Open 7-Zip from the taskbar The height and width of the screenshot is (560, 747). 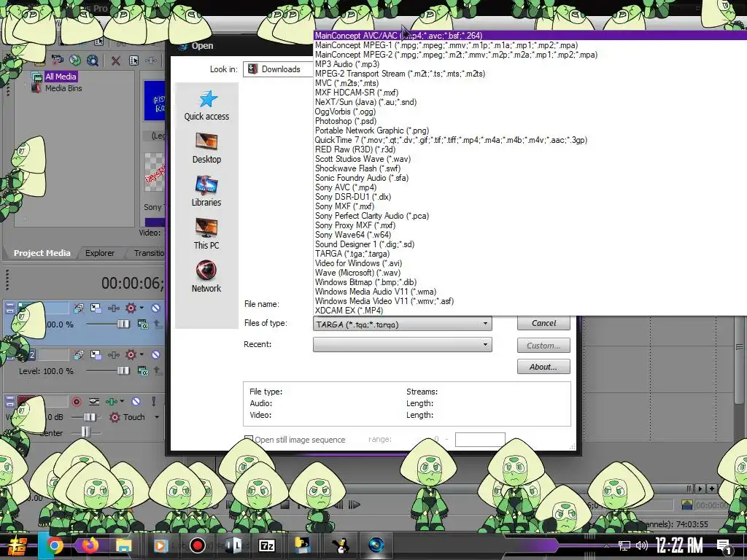[267, 545]
